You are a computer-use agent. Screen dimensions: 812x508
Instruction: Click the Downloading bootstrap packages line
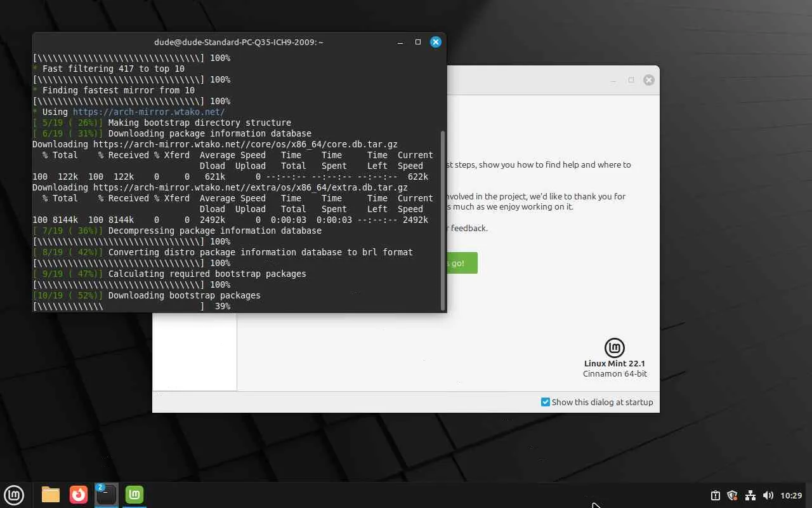[147, 295]
